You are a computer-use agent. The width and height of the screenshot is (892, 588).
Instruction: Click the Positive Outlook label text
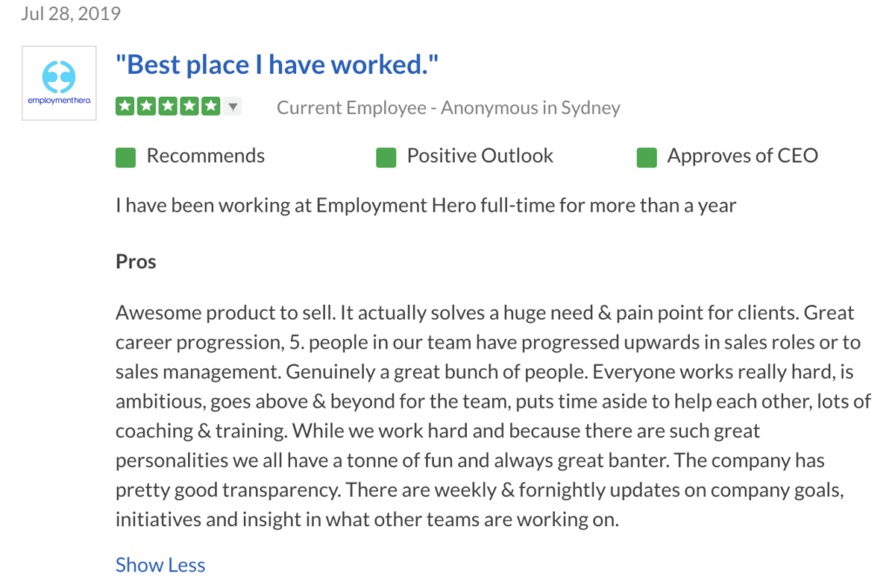[x=480, y=156]
